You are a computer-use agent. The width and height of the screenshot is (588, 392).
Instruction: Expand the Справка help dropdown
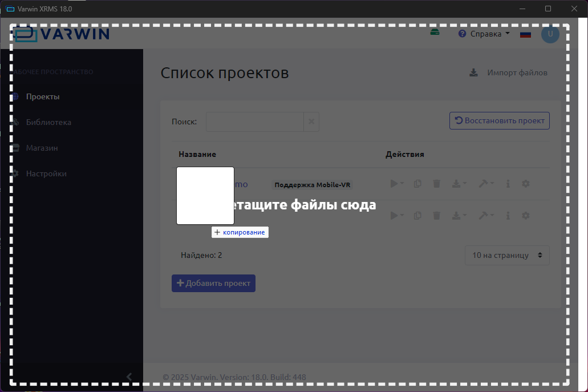point(484,34)
